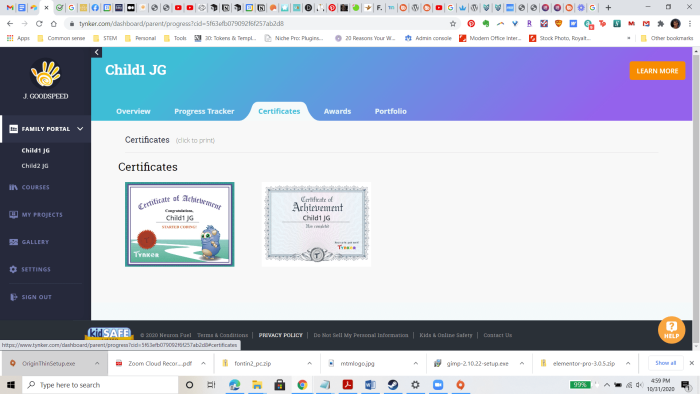Open the Privacy Policy link
This screenshot has width=700, height=394.
click(280, 335)
